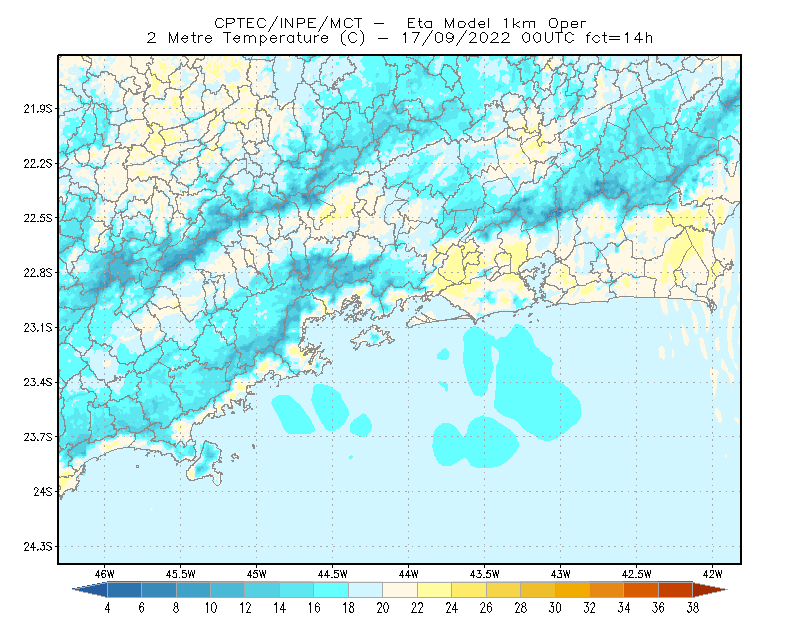
Task: Click the color bar tick label 20
Action: pos(383,608)
